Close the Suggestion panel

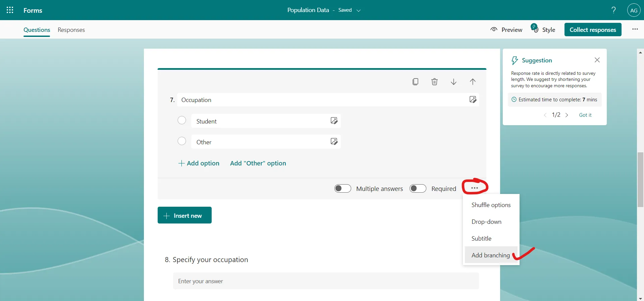coord(597,60)
